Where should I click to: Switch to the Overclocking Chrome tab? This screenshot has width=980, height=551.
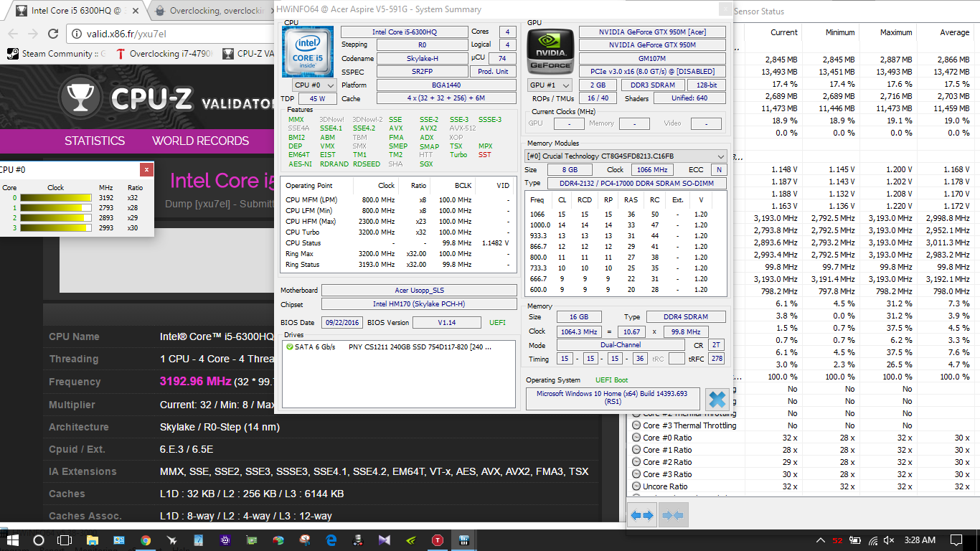tap(212, 11)
